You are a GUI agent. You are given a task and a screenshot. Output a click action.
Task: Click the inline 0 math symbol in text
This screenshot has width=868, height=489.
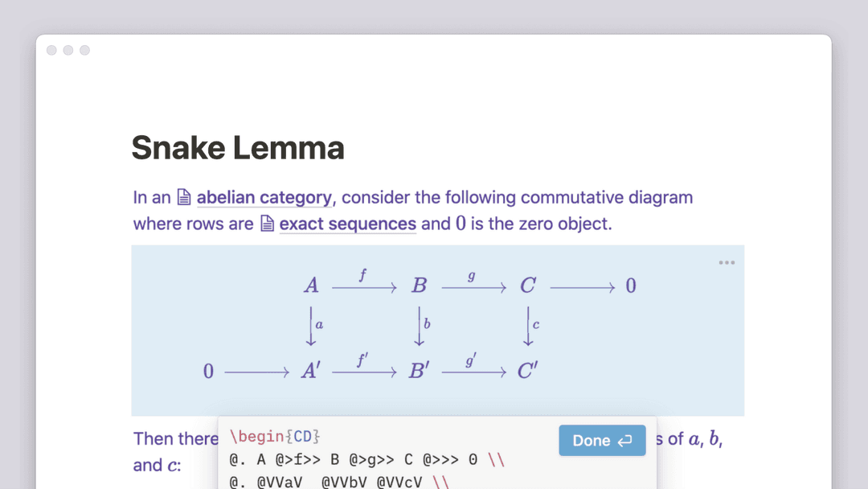click(x=461, y=224)
